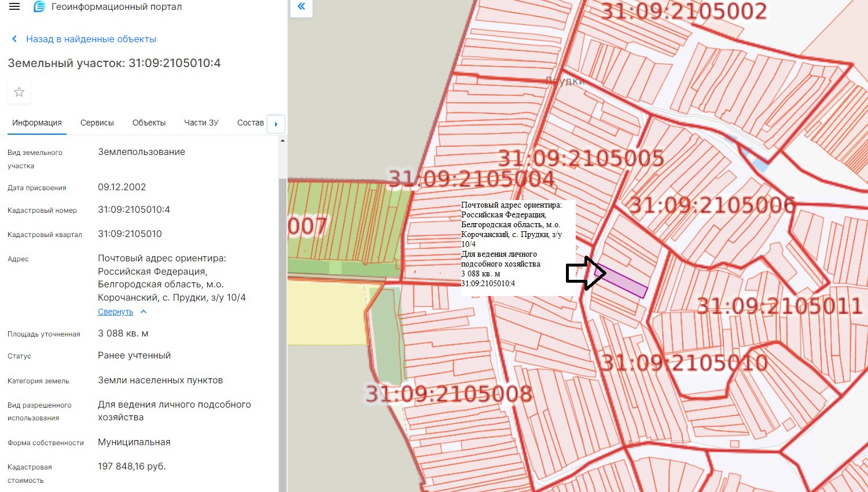Click cadastral quarter label 31:09:2105008 on map

448,394
